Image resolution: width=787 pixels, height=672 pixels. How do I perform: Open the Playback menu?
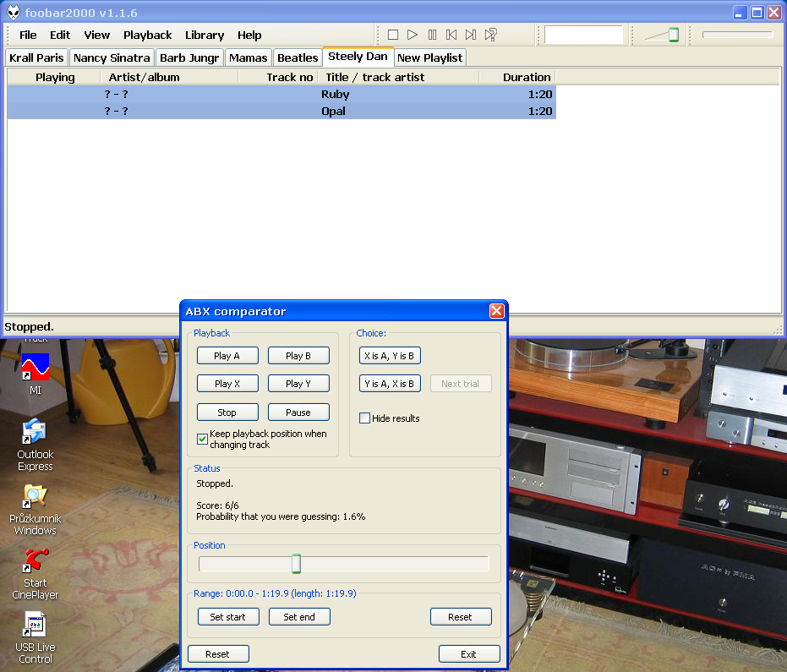click(x=148, y=36)
